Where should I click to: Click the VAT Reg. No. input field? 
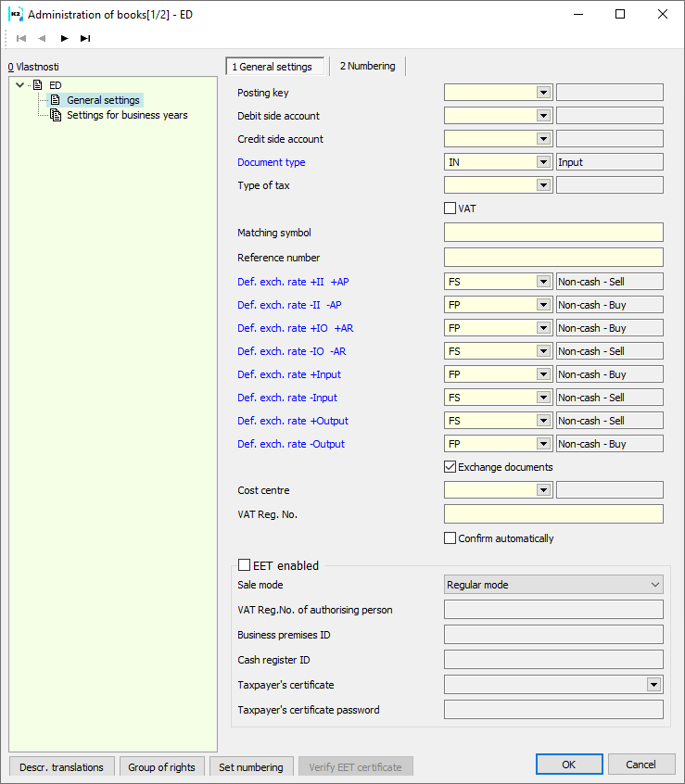pos(553,514)
